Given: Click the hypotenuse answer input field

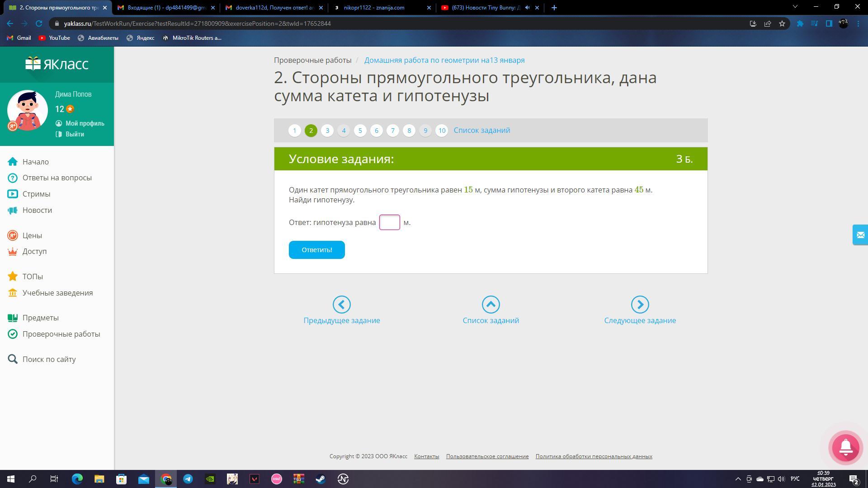Looking at the screenshot, I should pyautogui.click(x=390, y=222).
